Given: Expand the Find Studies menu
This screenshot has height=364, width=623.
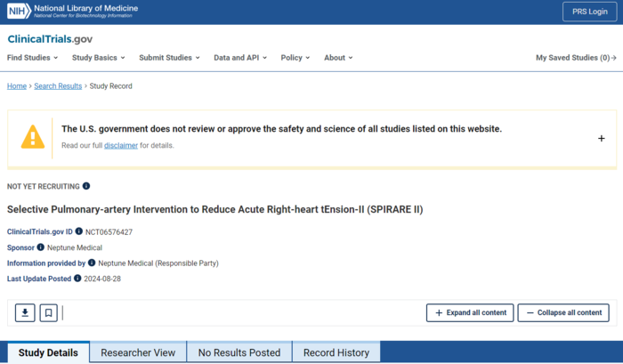Looking at the screenshot, I should click(x=32, y=58).
